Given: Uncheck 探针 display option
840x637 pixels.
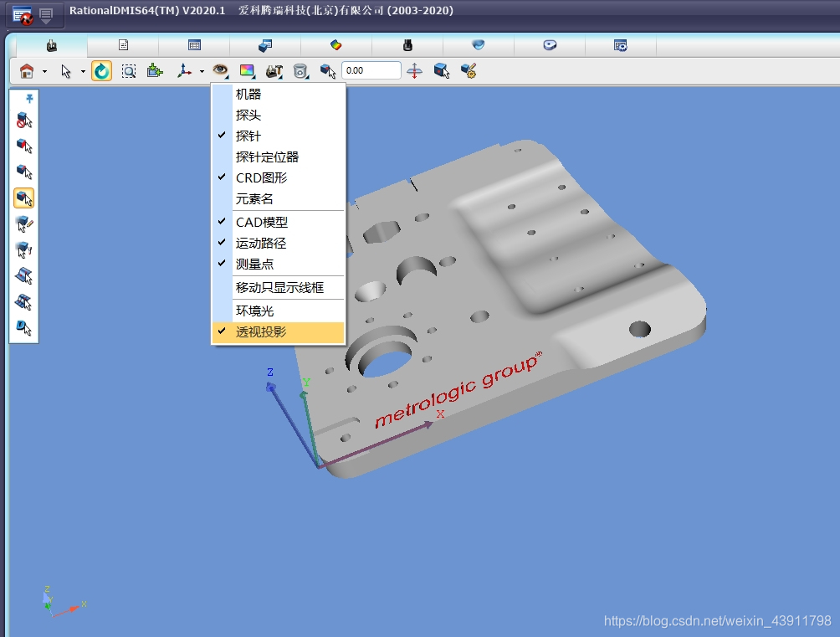Looking at the screenshot, I should click(x=278, y=136).
